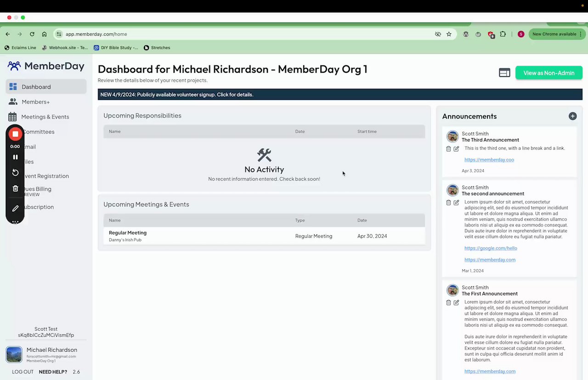Screen dimensions: 588x380
Task: Click the tomato extension icon
Action: pos(478,34)
